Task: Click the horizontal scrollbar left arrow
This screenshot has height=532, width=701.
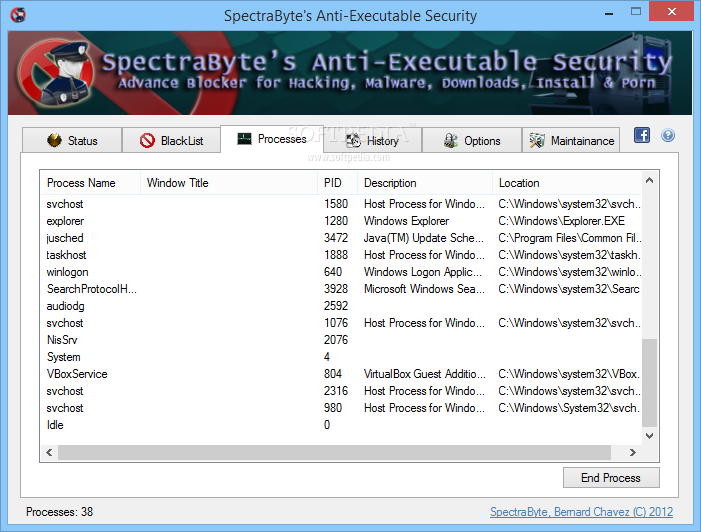Action: pos(49,452)
